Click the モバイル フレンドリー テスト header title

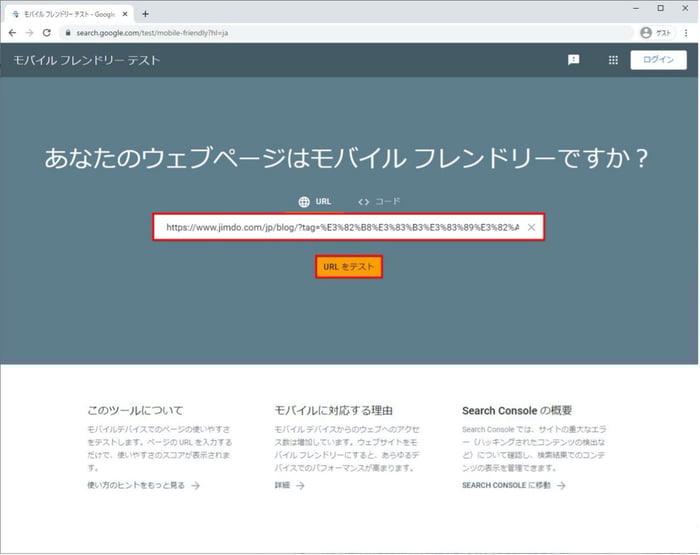(87, 60)
